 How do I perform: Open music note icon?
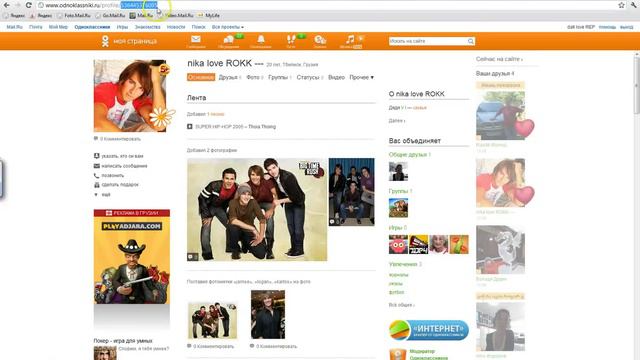pos(350,40)
